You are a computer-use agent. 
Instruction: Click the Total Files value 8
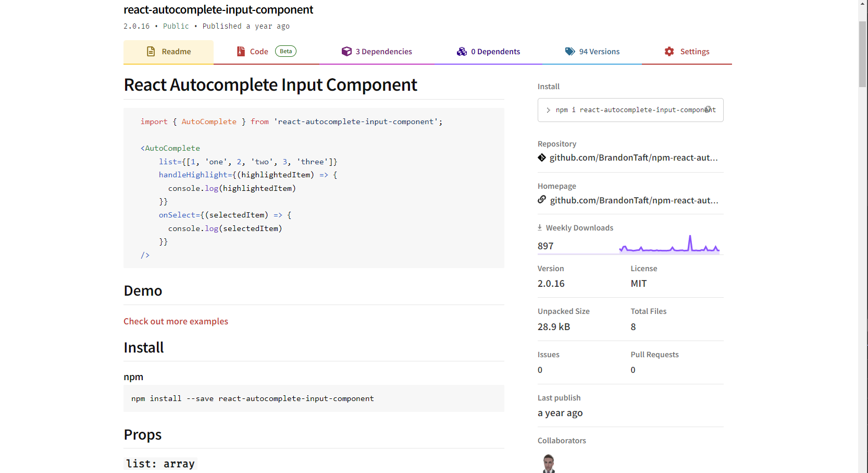633,327
